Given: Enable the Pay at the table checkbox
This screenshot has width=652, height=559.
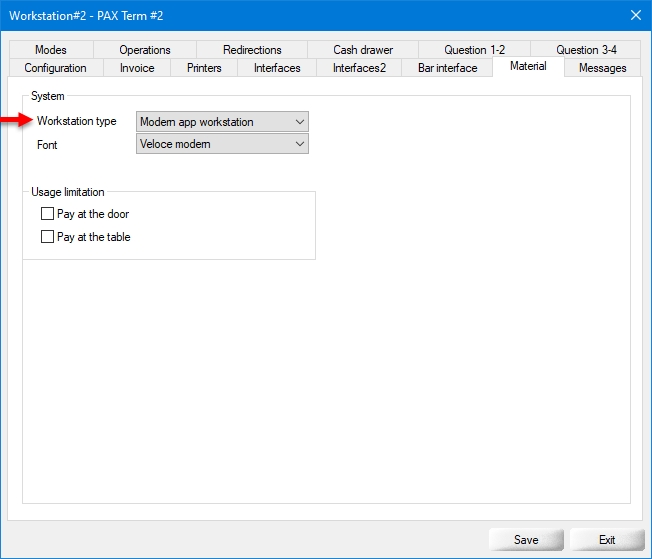Looking at the screenshot, I should tap(47, 237).
